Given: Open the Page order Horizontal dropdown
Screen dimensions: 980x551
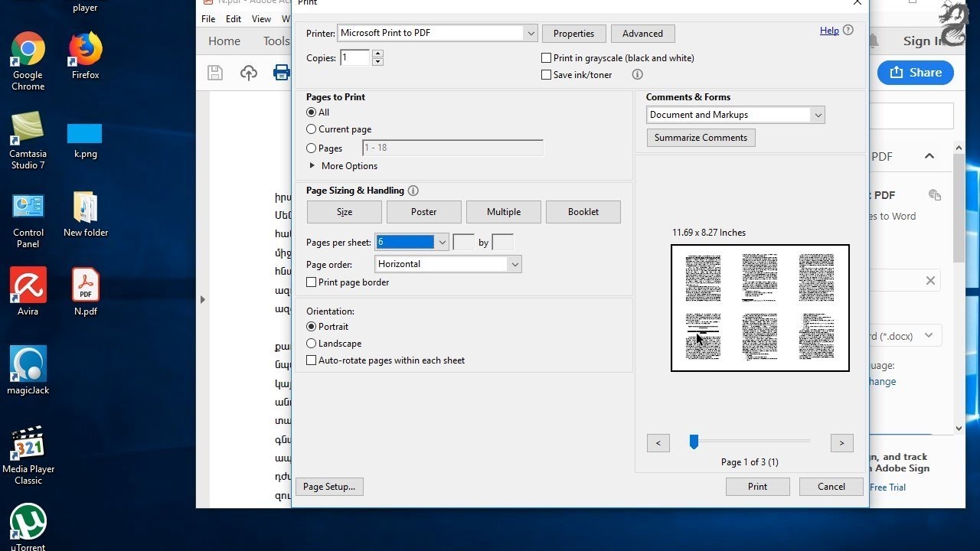Looking at the screenshot, I should 449,264.
